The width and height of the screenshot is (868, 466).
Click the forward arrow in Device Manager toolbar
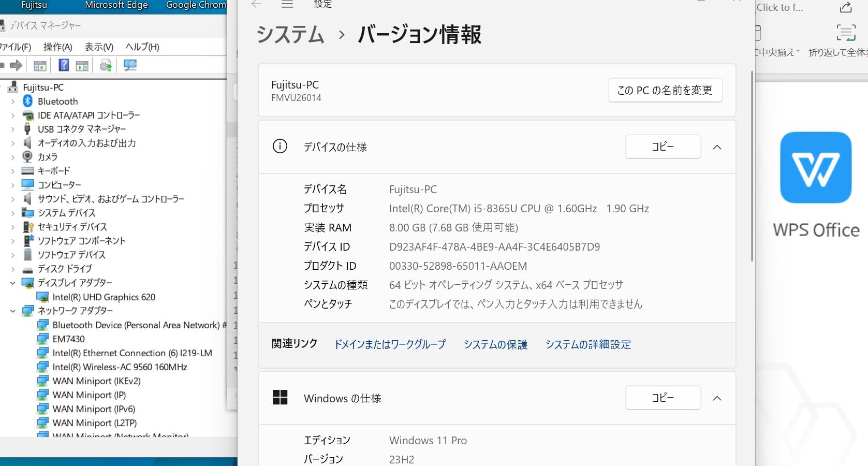(16, 66)
